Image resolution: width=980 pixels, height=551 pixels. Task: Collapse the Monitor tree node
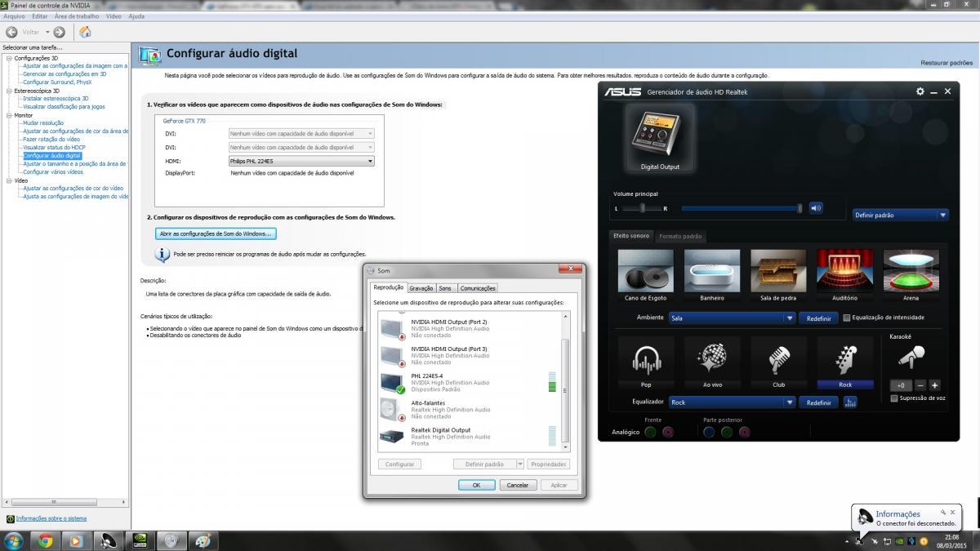(x=9, y=115)
